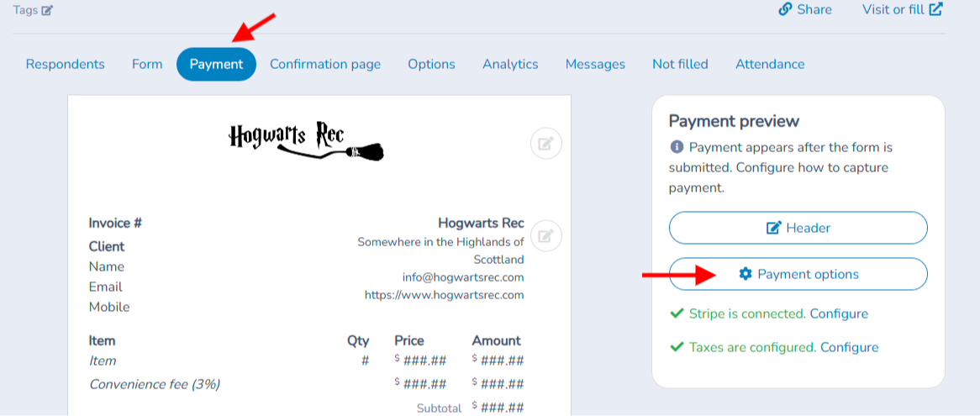980x416 pixels.
Task: Click the Visit or fill external-link icon
Action: (x=935, y=8)
